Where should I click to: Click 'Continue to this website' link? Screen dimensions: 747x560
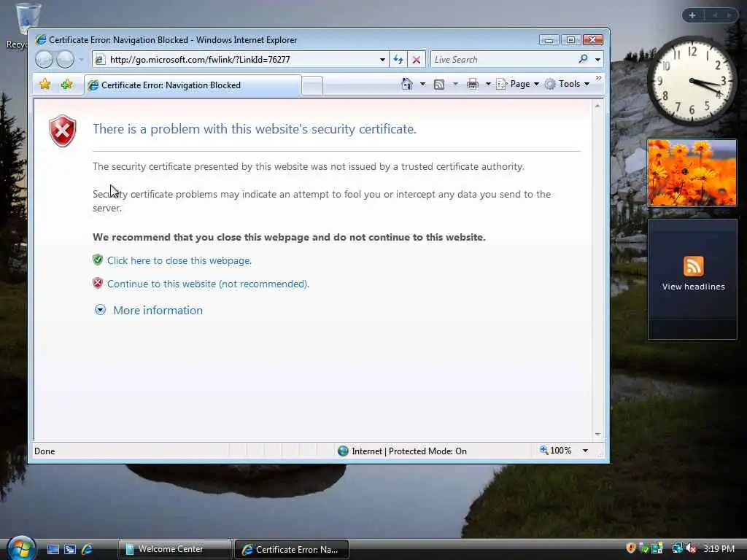(x=208, y=284)
